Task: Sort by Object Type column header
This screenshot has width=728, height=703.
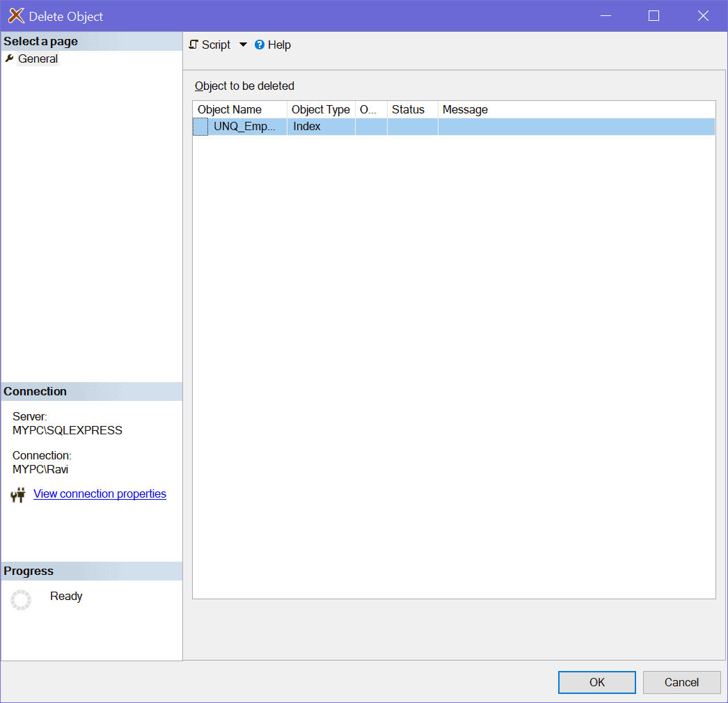Action: tap(321, 110)
